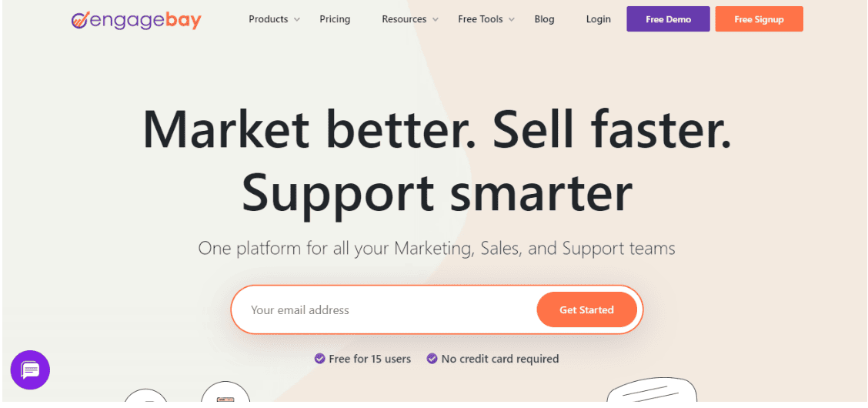Click the One platform for all teams subheading
Screen dimensions: 868x408
coord(437,248)
